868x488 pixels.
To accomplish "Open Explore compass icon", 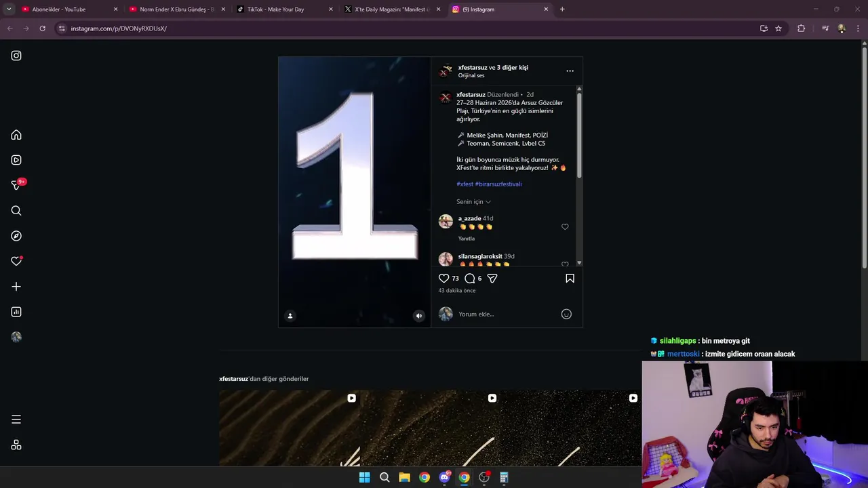I will coord(16,236).
